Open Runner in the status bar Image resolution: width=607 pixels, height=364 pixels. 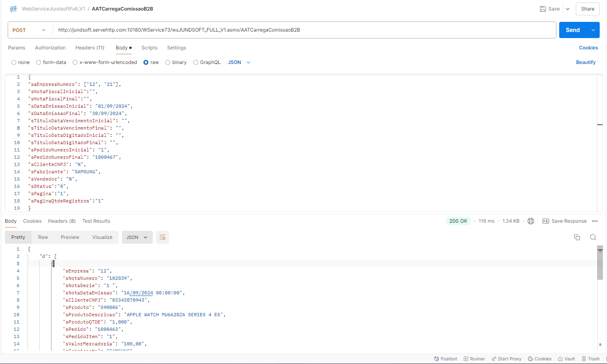click(474, 359)
